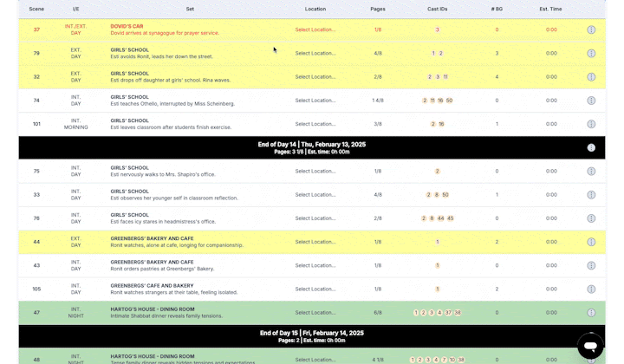
Task: Click cast ID 37 badge in scene 47
Action: (x=448, y=313)
